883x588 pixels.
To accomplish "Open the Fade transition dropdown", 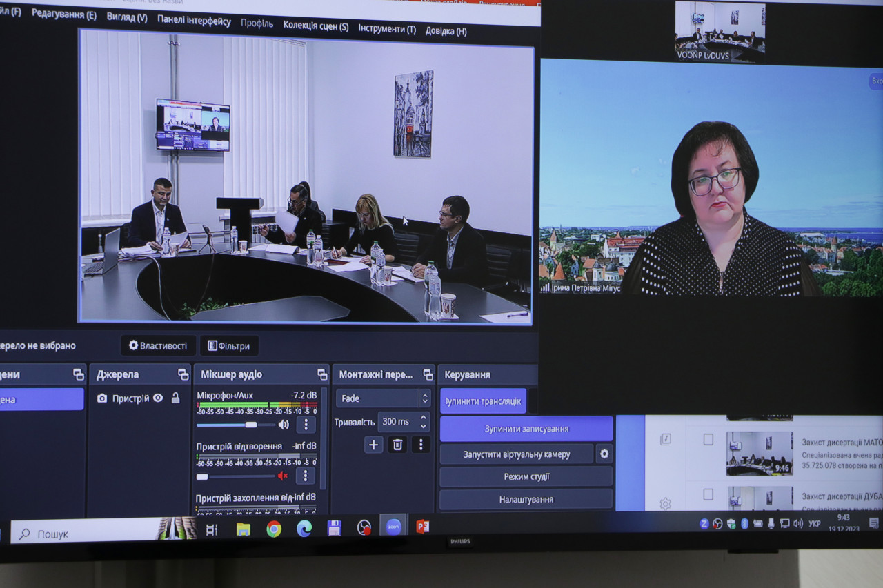I will pyautogui.click(x=383, y=398).
